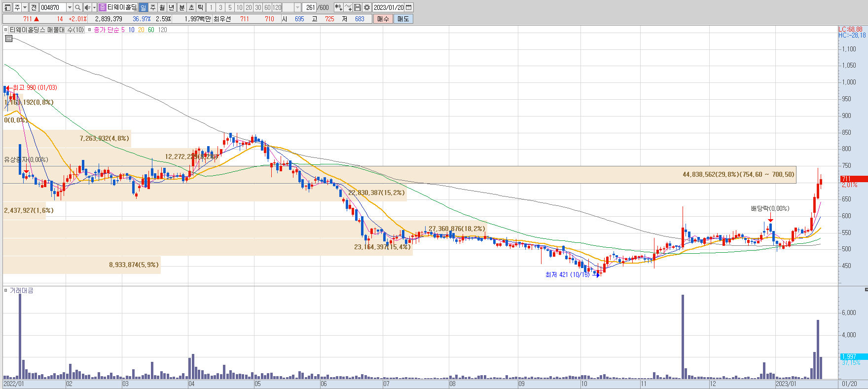Click the 거래대금 volume panel label
This screenshot has width=868, height=389.
pyautogui.click(x=21, y=290)
